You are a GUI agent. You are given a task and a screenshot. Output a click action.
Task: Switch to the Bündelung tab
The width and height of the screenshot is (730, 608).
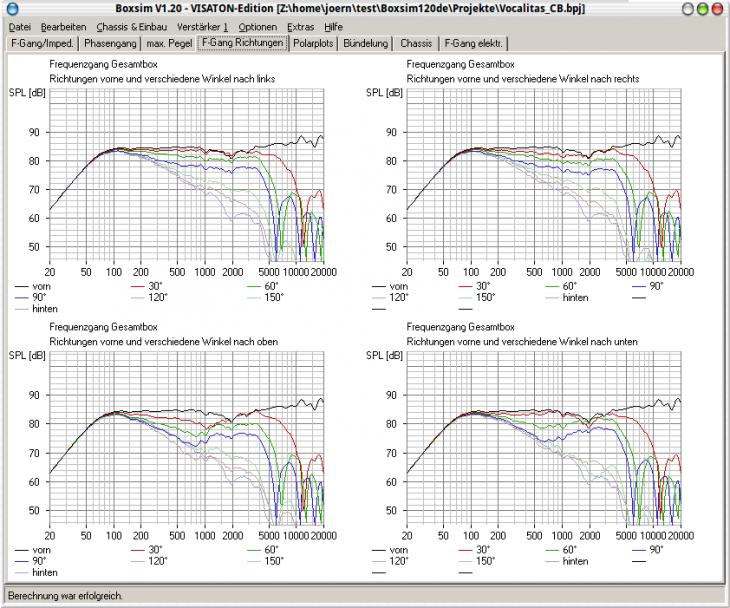365,43
